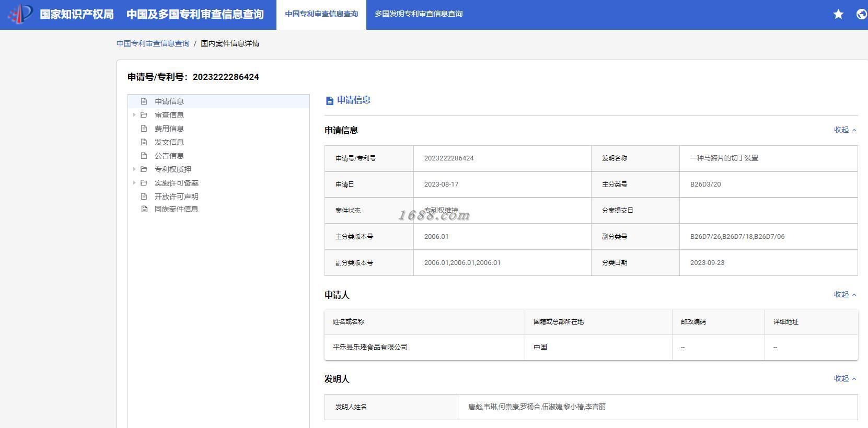Switch to 多国发明专利审查信息查询 tab
868x428 pixels.
419,14
